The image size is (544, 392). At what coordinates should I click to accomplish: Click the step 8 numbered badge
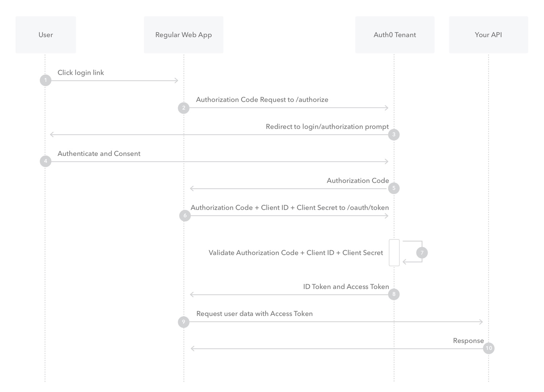click(x=394, y=294)
